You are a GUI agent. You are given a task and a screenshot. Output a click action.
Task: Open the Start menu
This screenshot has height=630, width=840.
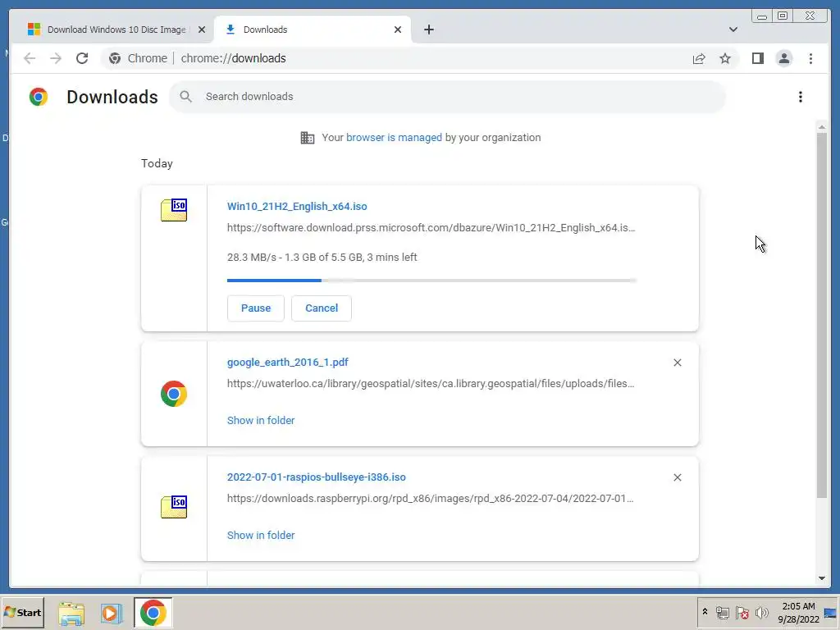point(22,613)
